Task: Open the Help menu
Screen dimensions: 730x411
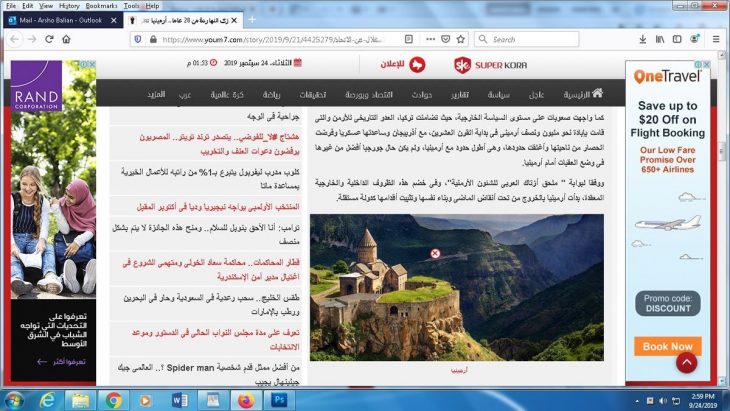Action: (x=152, y=6)
